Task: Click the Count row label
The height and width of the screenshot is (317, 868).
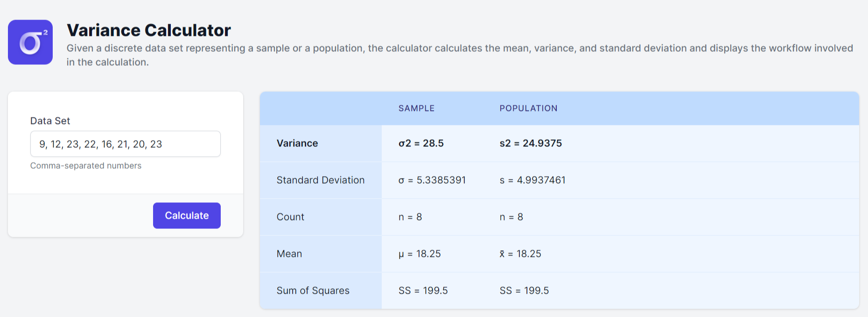Action: tap(290, 217)
